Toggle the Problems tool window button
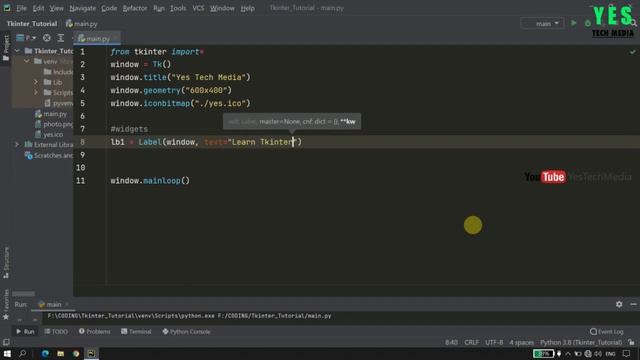The height and width of the screenshot is (360, 640). pos(94,331)
